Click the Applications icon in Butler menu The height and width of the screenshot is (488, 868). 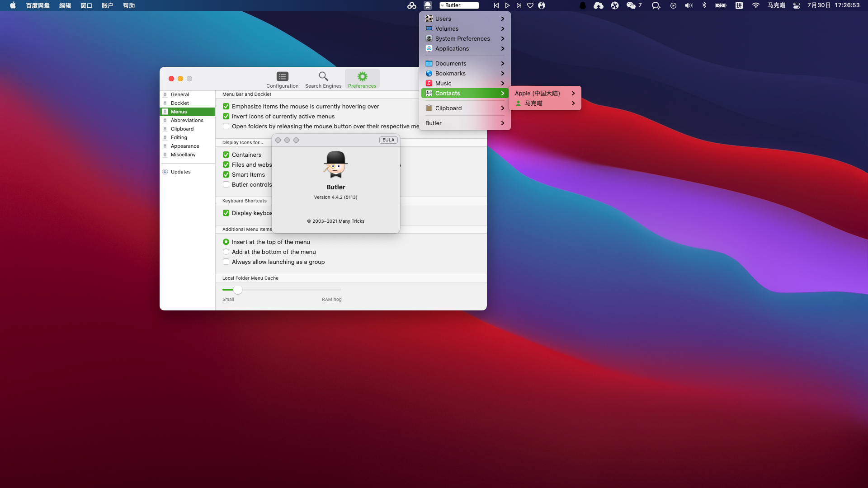[x=429, y=48]
